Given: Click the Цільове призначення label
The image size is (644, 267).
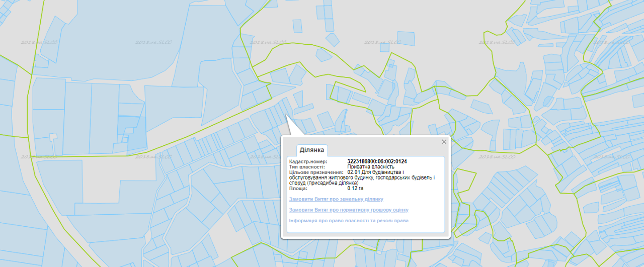Looking at the screenshot, I should [x=316, y=172].
